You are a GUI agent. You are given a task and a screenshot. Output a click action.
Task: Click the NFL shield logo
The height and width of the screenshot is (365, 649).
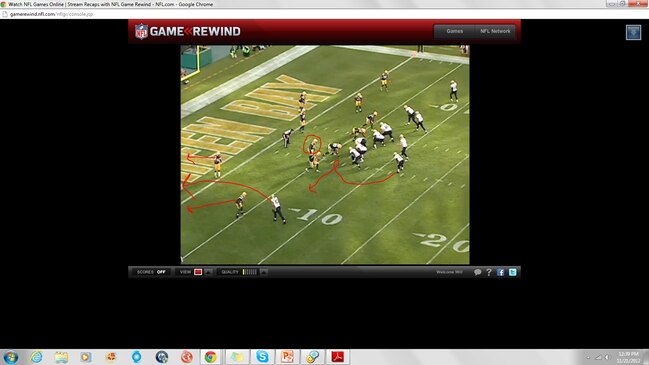click(x=141, y=31)
